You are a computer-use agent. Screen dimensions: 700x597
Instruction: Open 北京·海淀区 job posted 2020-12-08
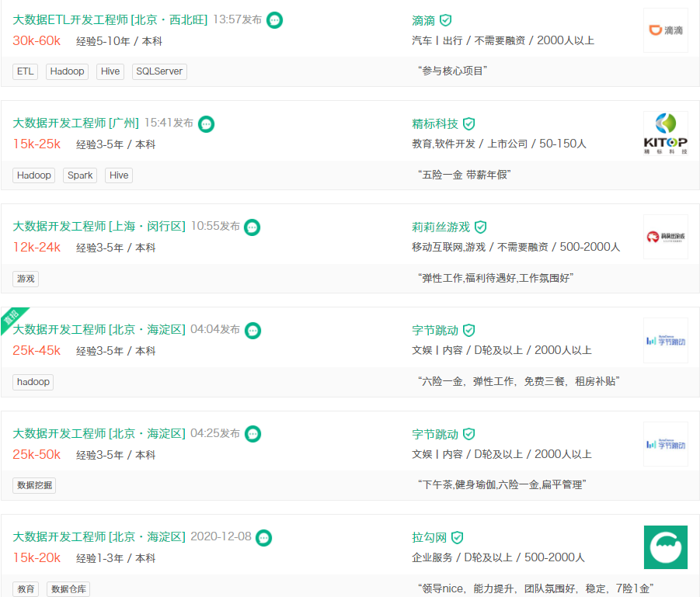coord(99,536)
